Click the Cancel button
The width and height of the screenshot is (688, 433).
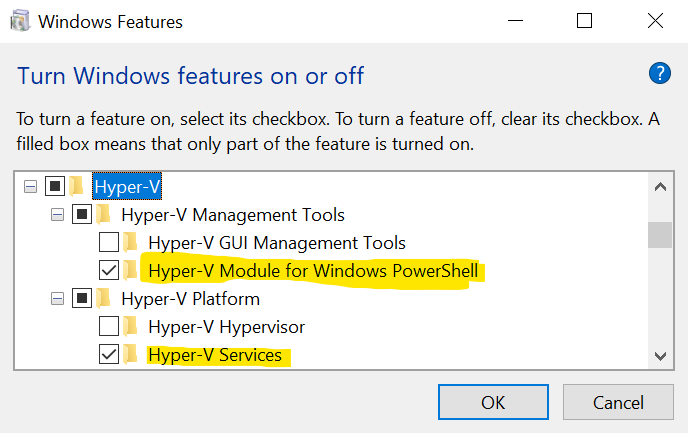pyautogui.click(x=618, y=402)
